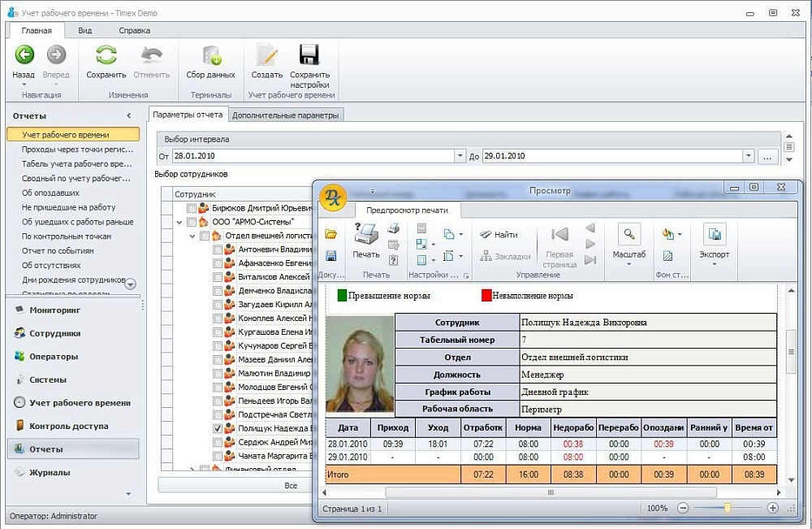The height and width of the screenshot is (529, 812).
Task: Click the Create report icon
Action: [x=266, y=55]
